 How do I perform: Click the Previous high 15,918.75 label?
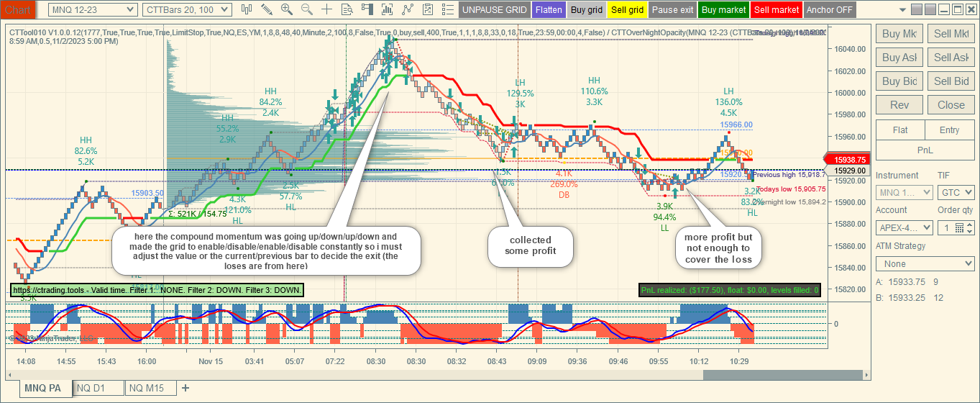tap(791, 175)
